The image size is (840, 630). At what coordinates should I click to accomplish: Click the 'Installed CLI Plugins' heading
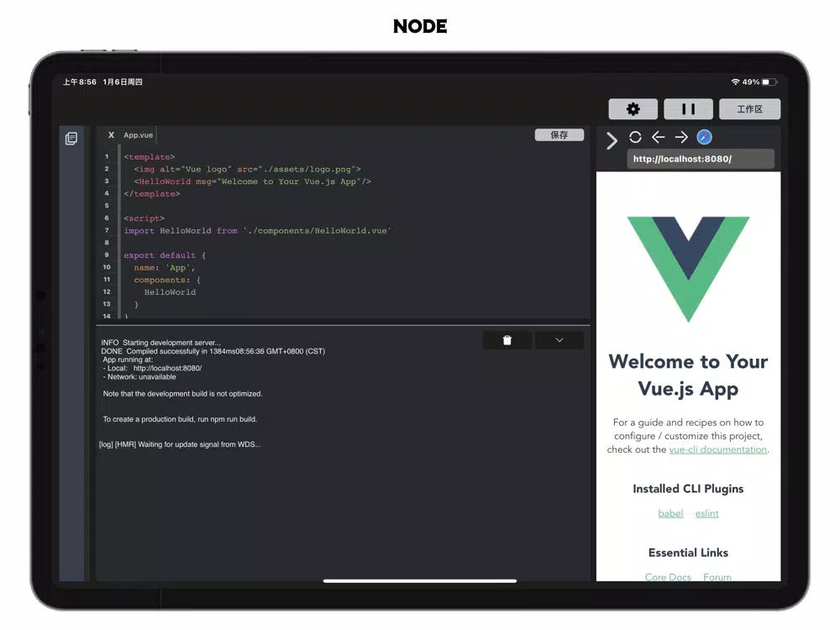click(689, 489)
